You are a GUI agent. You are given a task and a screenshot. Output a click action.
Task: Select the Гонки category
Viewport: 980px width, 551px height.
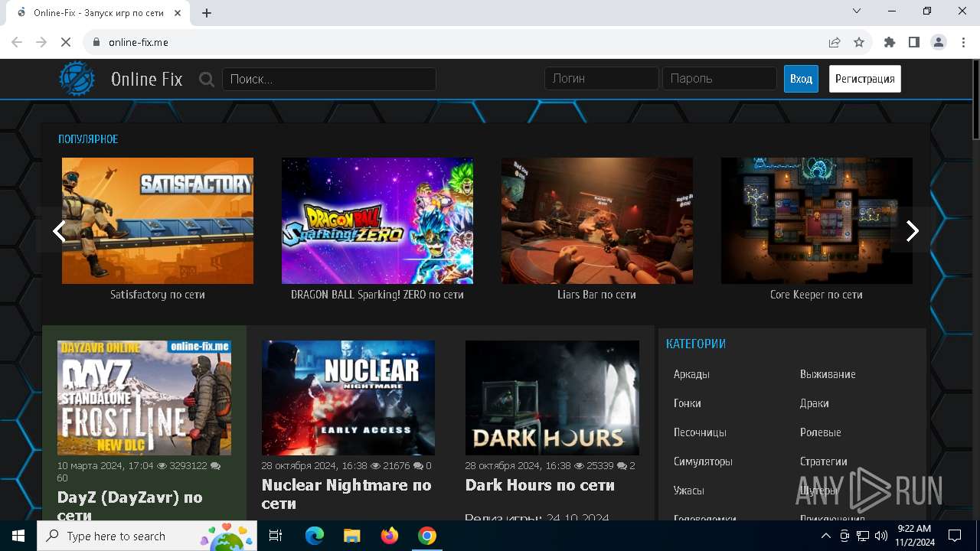point(688,403)
